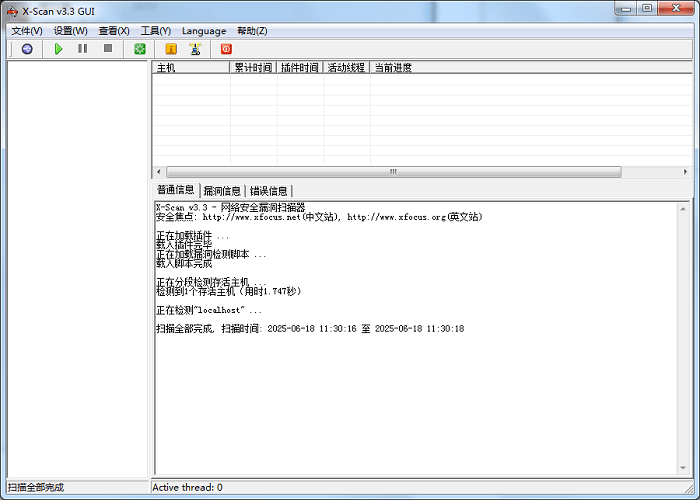Viewport: 700px width, 500px height.
Task: Expand the 查看(X) menu
Action: 114,31
